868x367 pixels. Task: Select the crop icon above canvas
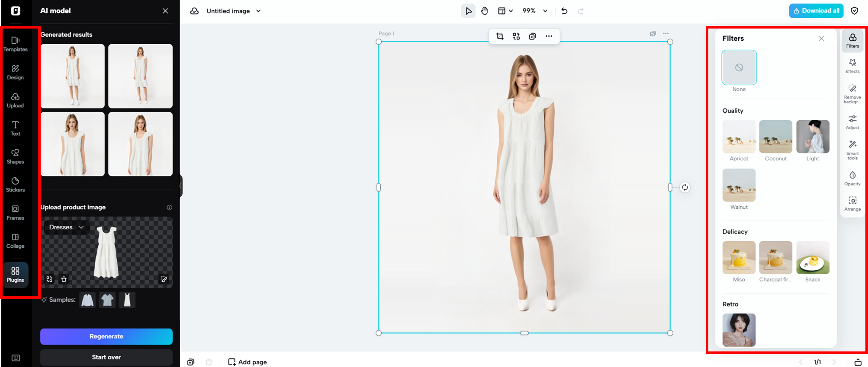[500, 36]
